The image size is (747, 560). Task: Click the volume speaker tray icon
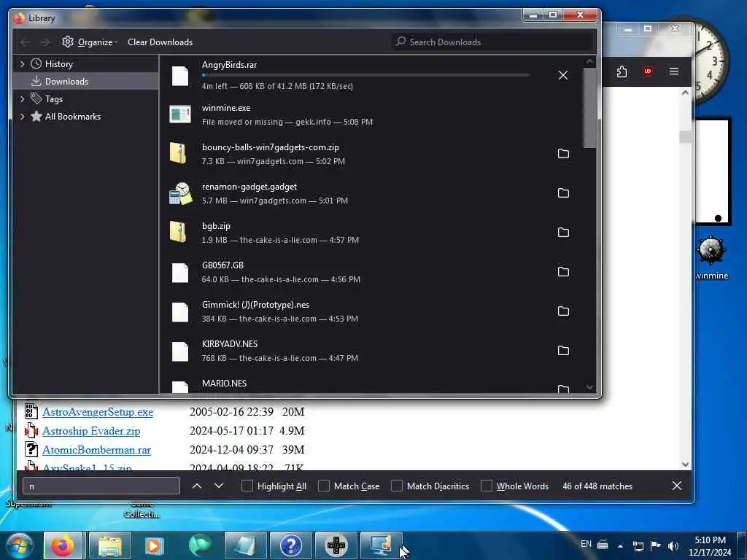tap(673, 545)
